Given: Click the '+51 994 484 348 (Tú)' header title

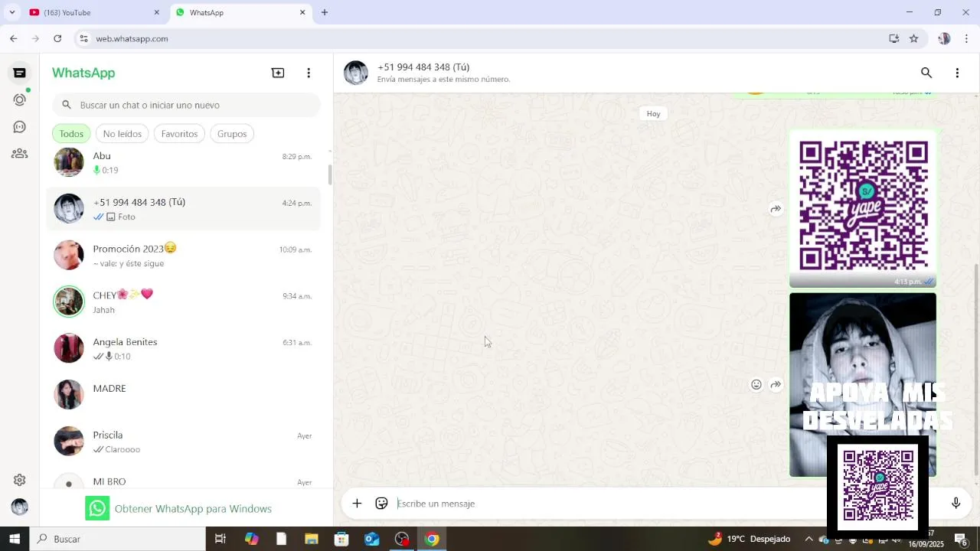Looking at the screenshot, I should [x=423, y=67].
